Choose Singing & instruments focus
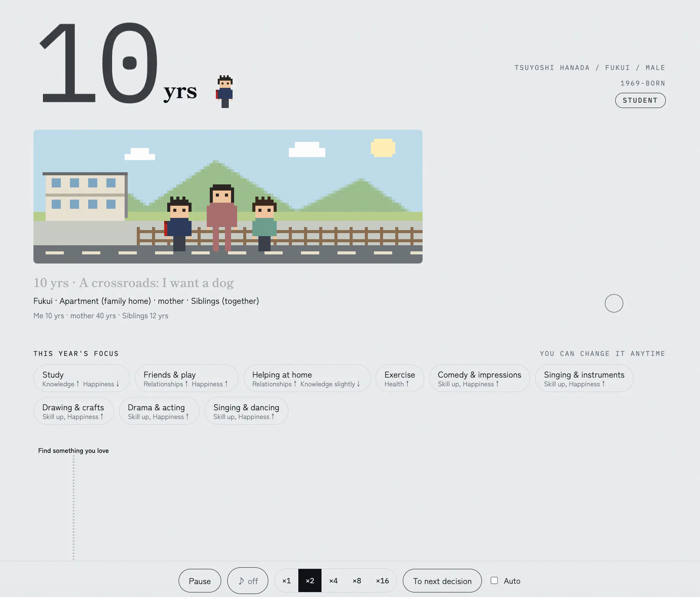 (584, 378)
